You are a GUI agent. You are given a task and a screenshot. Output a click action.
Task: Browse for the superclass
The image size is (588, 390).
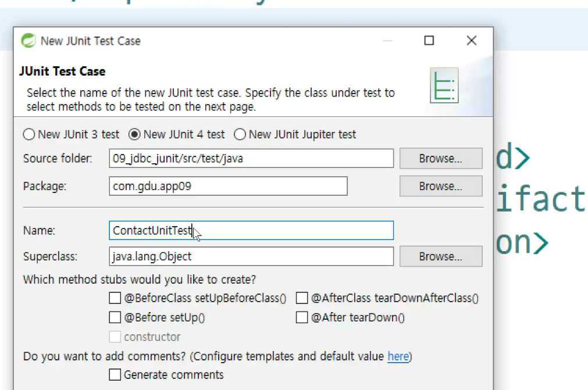441,256
